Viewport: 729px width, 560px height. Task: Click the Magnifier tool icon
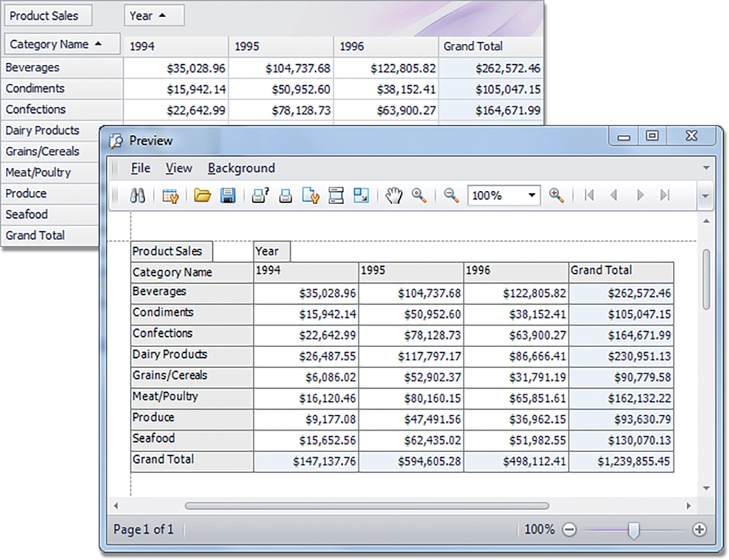[x=418, y=195]
